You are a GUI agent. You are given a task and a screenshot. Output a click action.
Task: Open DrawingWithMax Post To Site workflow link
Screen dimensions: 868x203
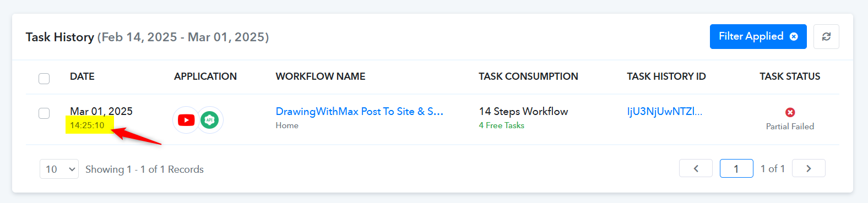click(x=359, y=111)
